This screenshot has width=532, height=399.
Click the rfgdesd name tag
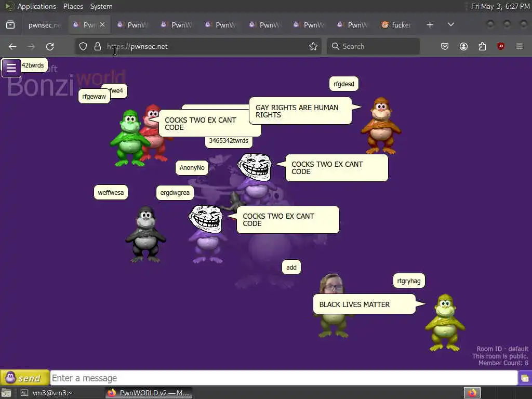[x=344, y=84]
